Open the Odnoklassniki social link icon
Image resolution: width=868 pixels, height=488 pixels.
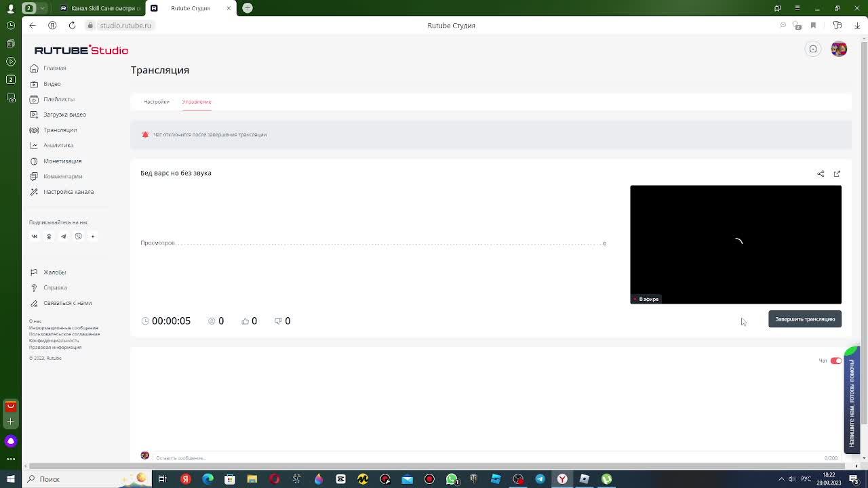point(49,237)
